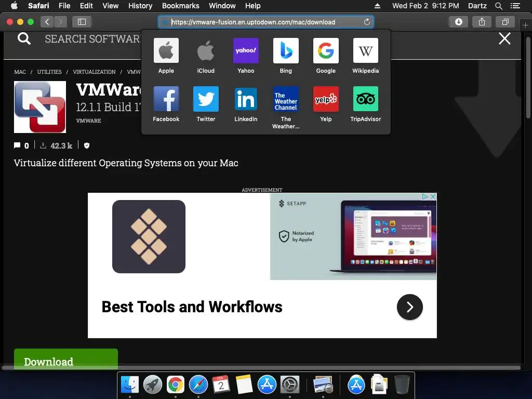Open the TripAdvisor favorite shortcut
Viewport: 532px width, 399px height.
coord(365,104)
